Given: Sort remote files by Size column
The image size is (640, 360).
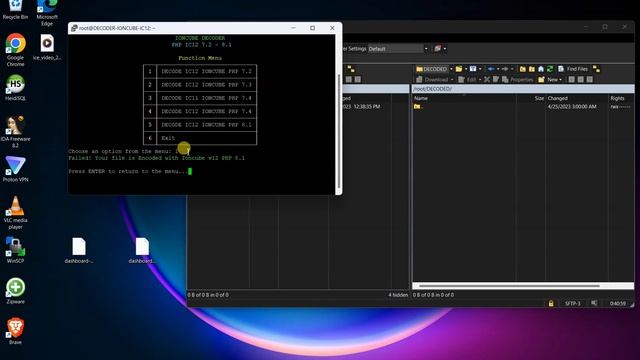Looking at the screenshot, I should [531, 98].
